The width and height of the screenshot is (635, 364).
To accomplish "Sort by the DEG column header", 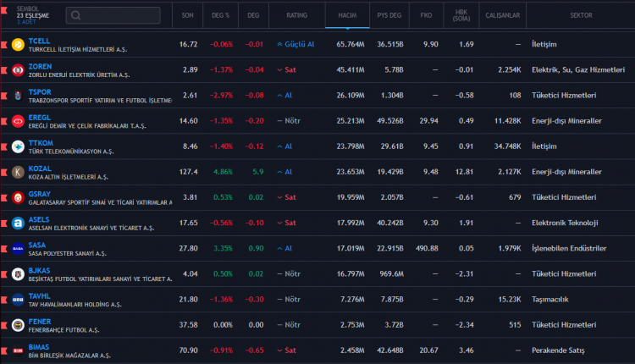I will pos(253,15).
